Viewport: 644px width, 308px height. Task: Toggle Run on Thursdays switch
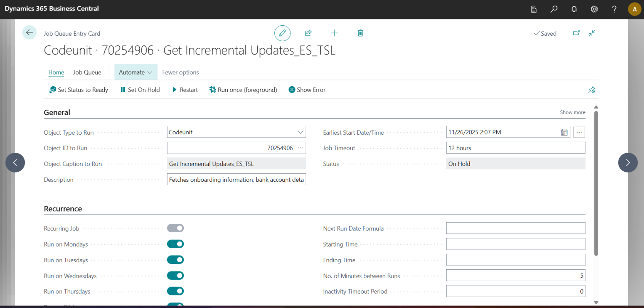176,291
